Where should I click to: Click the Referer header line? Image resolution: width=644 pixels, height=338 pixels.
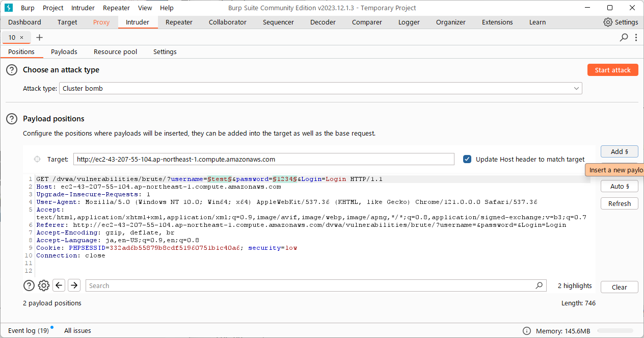(x=301, y=225)
